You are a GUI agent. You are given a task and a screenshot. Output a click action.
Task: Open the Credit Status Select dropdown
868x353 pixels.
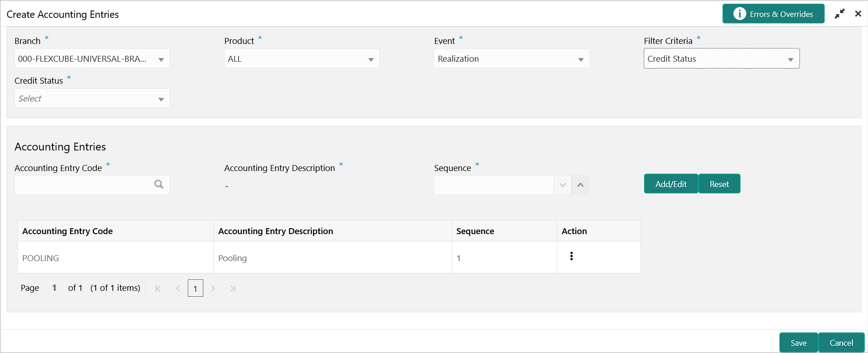(x=92, y=98)
